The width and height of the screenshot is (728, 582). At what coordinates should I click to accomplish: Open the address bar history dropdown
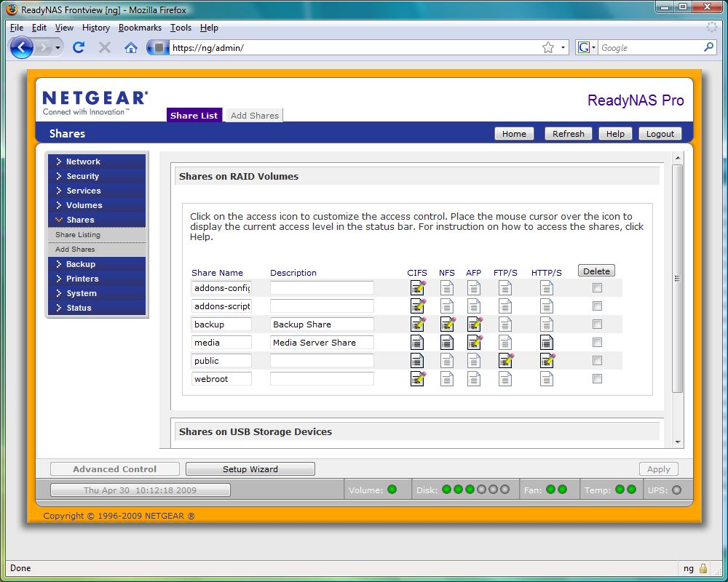[563, 47]
